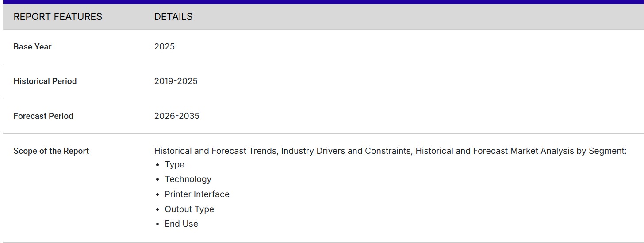Select the Forecast Period row label
The width and height of the screenshot is (644, 243).
point(43,116)
